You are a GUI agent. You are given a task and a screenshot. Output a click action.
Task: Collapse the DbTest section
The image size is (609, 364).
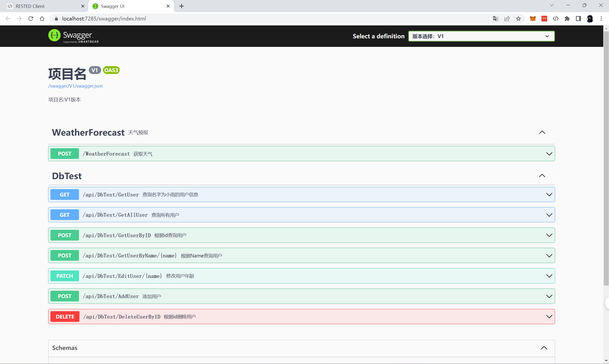coord(542,176)
